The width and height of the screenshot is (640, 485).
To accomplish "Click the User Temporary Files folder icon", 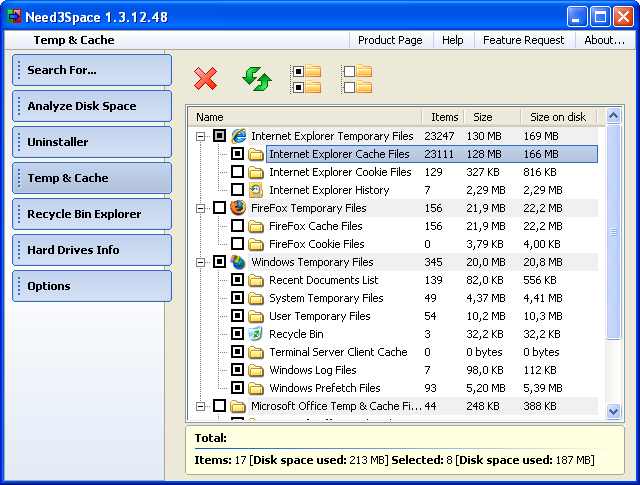I will [256, 316].
